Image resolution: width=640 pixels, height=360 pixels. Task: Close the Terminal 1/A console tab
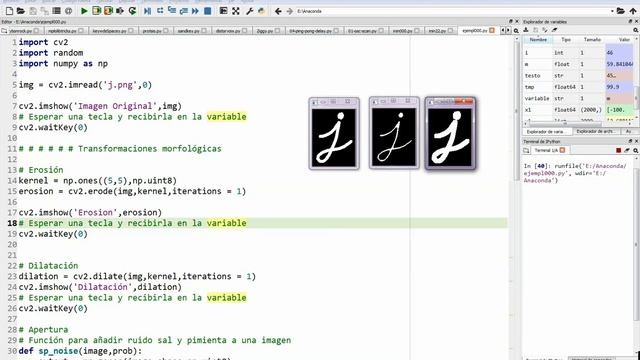(562, 151)
